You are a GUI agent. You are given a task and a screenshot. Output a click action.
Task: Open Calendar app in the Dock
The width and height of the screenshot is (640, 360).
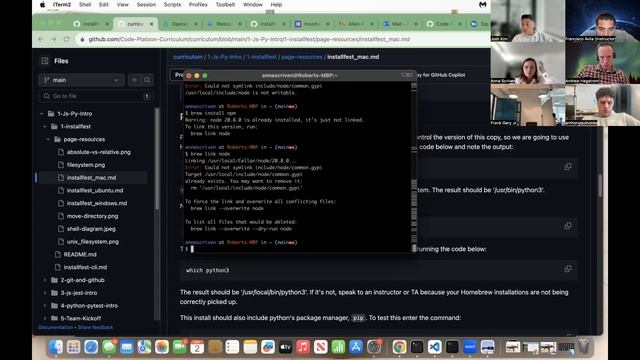[x=197, y=347]
